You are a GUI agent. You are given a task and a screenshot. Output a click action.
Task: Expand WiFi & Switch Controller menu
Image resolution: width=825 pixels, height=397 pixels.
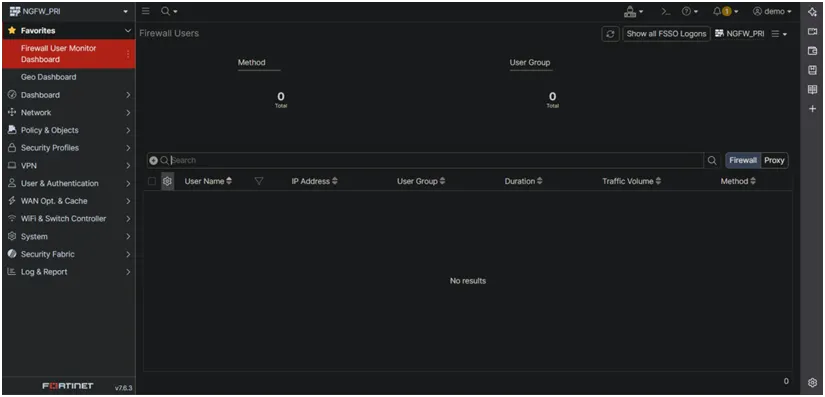[69, 219]
